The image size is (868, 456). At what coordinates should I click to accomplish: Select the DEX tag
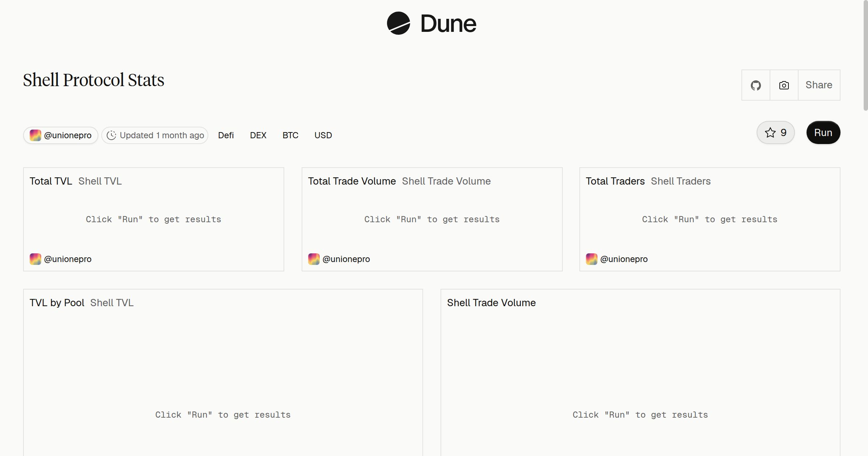258,135
